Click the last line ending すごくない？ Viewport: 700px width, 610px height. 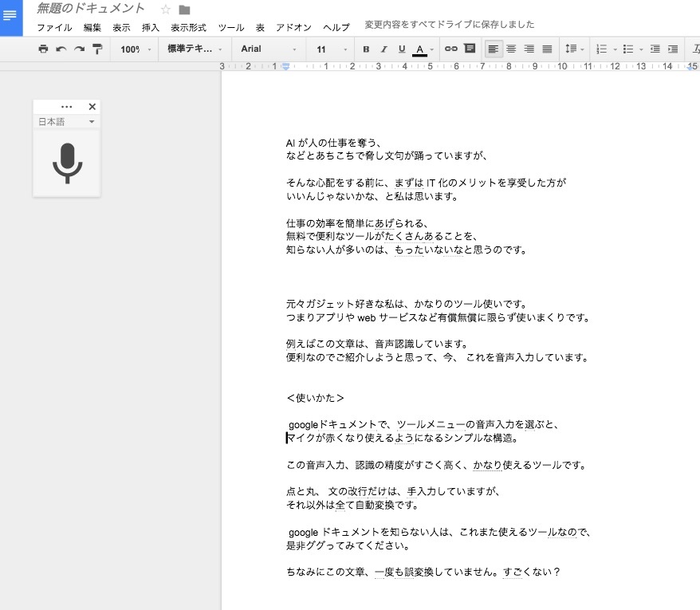423,572
